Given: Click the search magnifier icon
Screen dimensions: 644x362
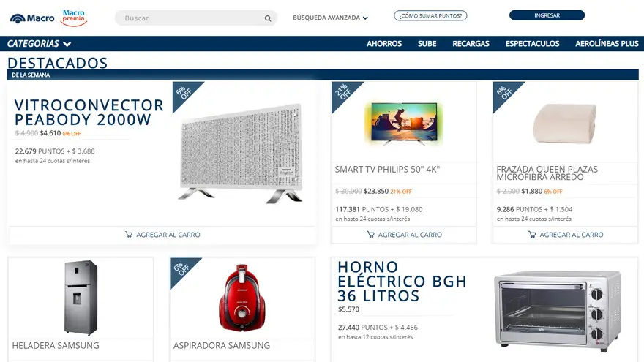Looking at the screenshot, I should [268, 18].
